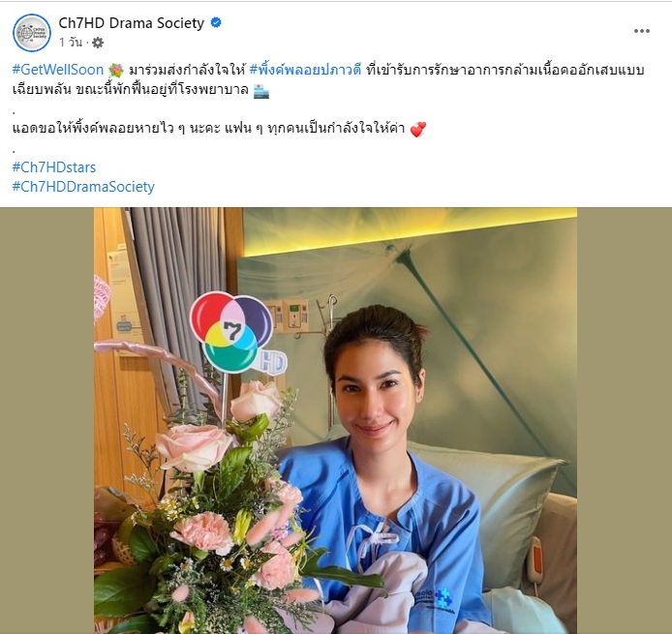Open the #Ch7HDDramaSociety hashtag
The height and width of the screenshot is (634, 672).
[x=83, y=187]
